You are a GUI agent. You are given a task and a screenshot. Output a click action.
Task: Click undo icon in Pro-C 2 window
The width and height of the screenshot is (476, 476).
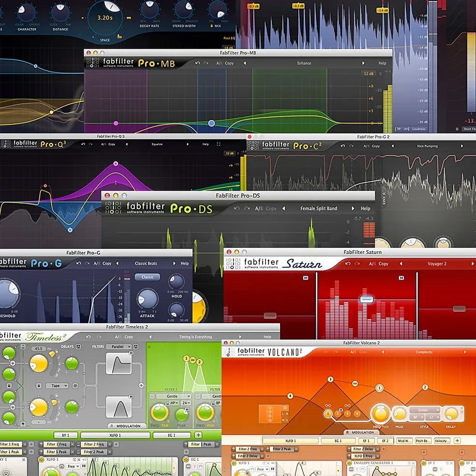coord(343,146)
